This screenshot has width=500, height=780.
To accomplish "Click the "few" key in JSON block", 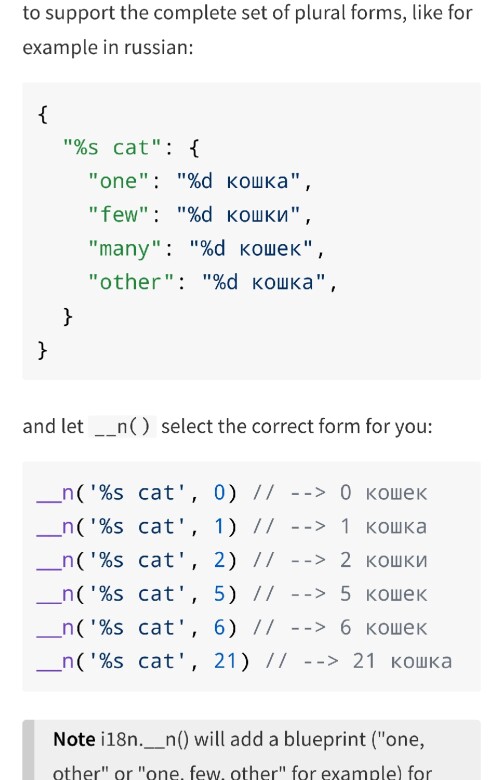I will 118,215.
